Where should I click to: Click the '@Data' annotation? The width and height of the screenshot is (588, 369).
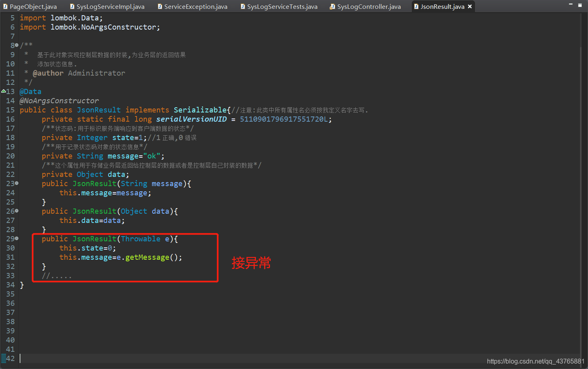coord(30,92)
